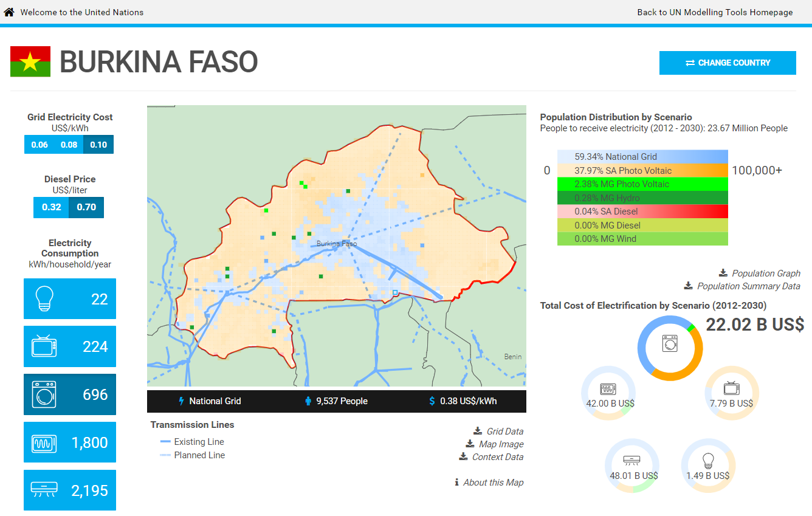Image resolution: width=812 pixels, height=516 pixels.
Task: Choose the 0.70 diesel price option
Action: pos(86,207)
